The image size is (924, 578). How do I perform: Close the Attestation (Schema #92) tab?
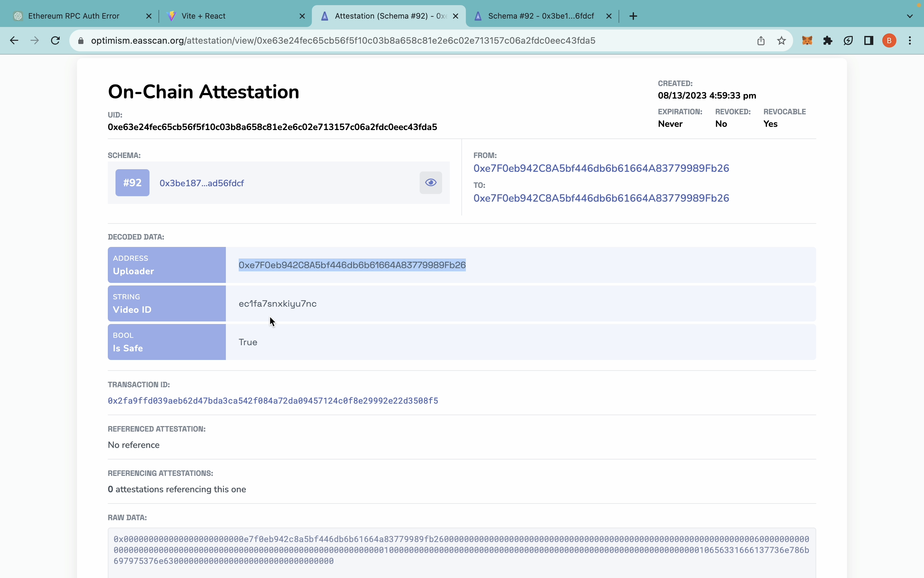pyautogui.click(x=456, y=16)
